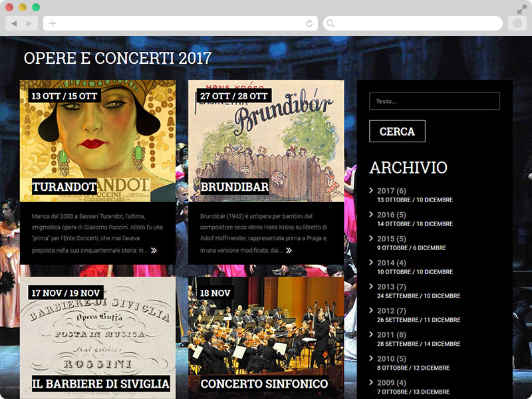This screenshot has height=399, width=532.
Task: Click the CONCERTO SINFONICO title
Action: pos(264,384)
